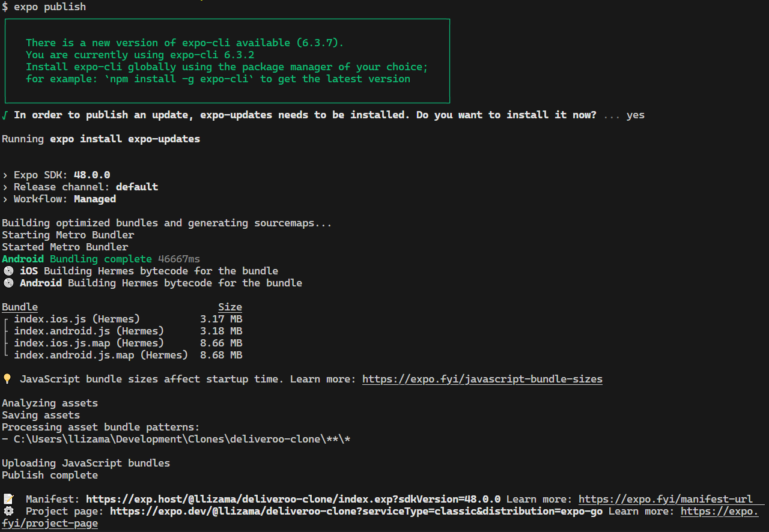Click the green "Android Bundling complete" text
The width and height of the screenshot is (769, 532).
coord(77,259)
